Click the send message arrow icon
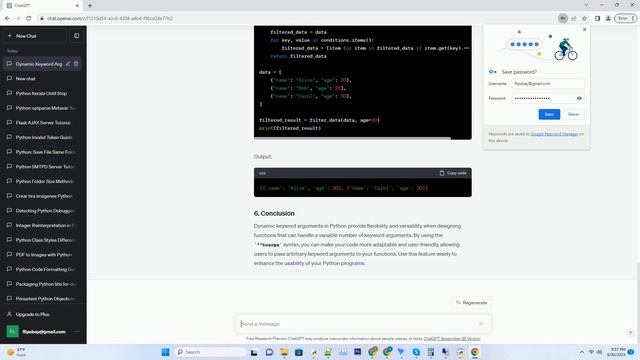 481,324
